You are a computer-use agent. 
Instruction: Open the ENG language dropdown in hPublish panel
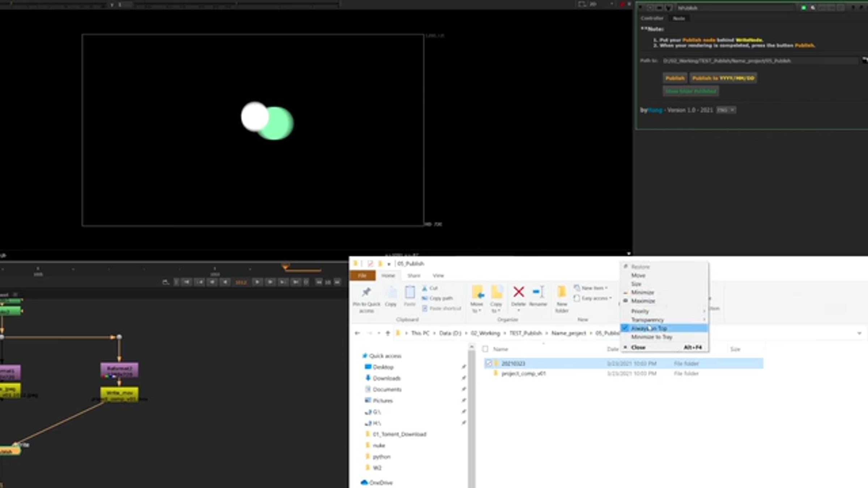726,110
